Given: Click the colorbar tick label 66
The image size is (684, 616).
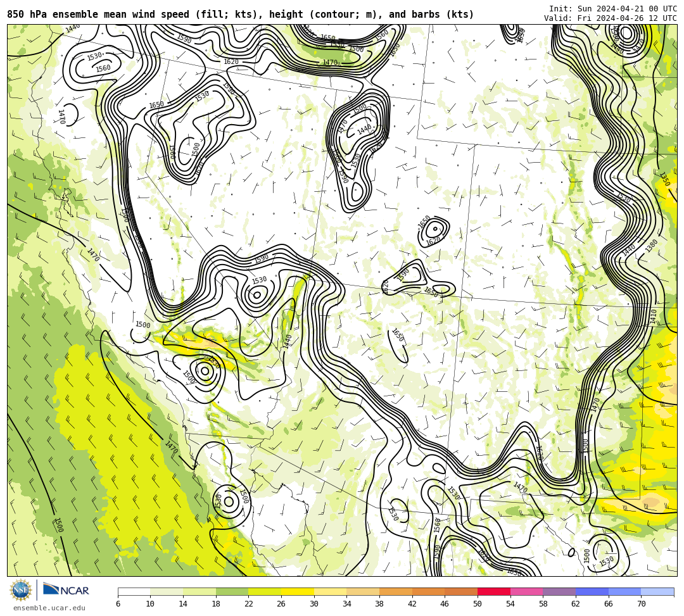Looking at the screenshot, I should 608,604.
